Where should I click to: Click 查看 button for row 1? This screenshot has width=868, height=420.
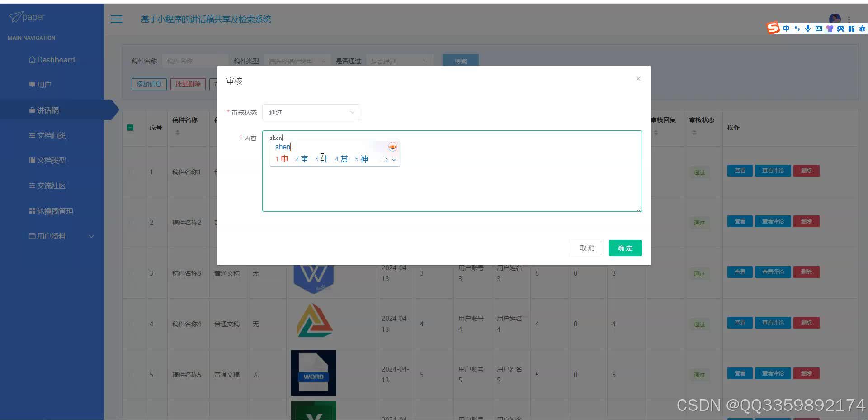click(740, 171)
